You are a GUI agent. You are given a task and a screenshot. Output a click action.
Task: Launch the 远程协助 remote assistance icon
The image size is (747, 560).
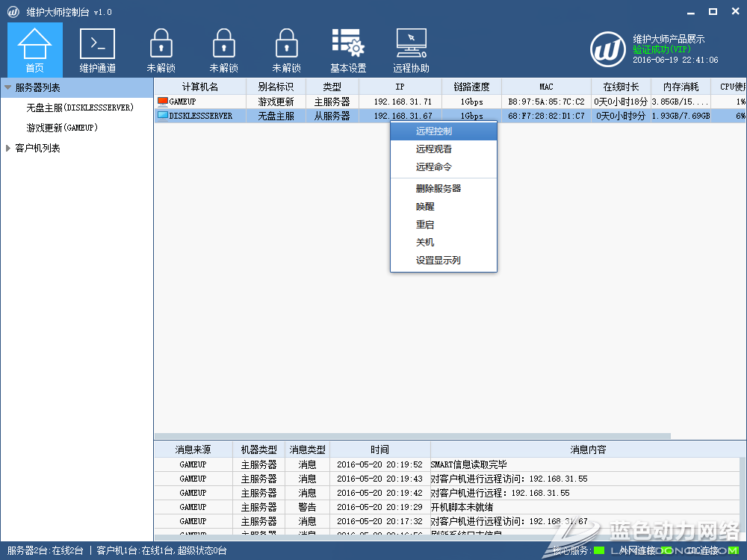click(x=411, y=49)
